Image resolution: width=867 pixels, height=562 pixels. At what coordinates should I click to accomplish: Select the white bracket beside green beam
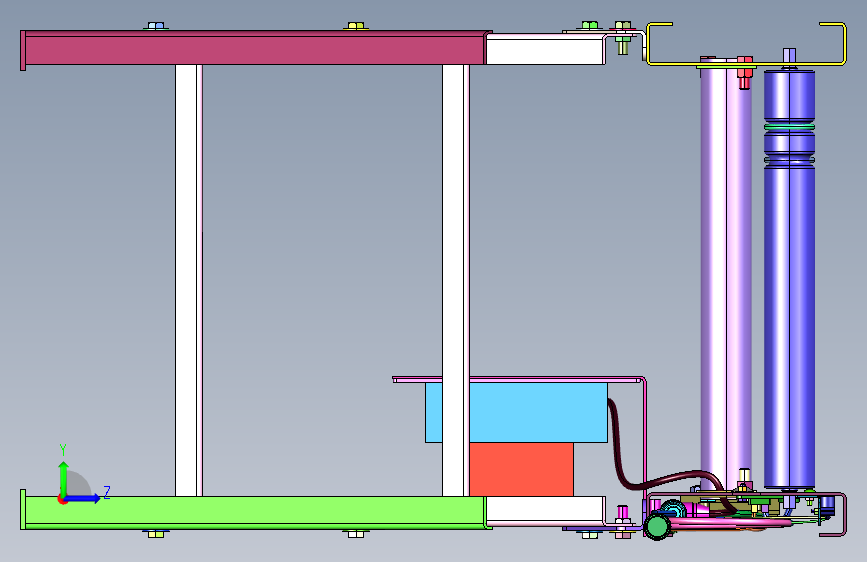click(545, 510)
